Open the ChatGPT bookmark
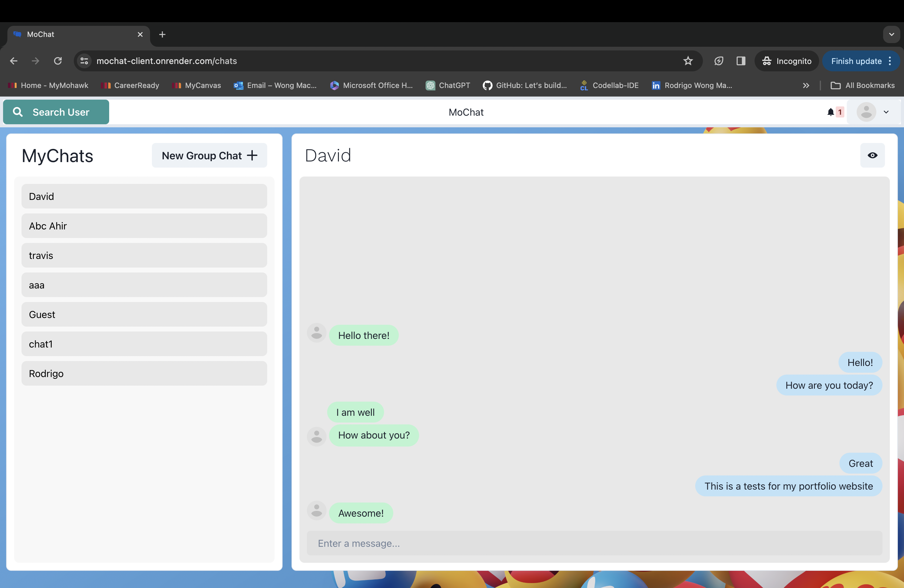 tap(448, 85)
